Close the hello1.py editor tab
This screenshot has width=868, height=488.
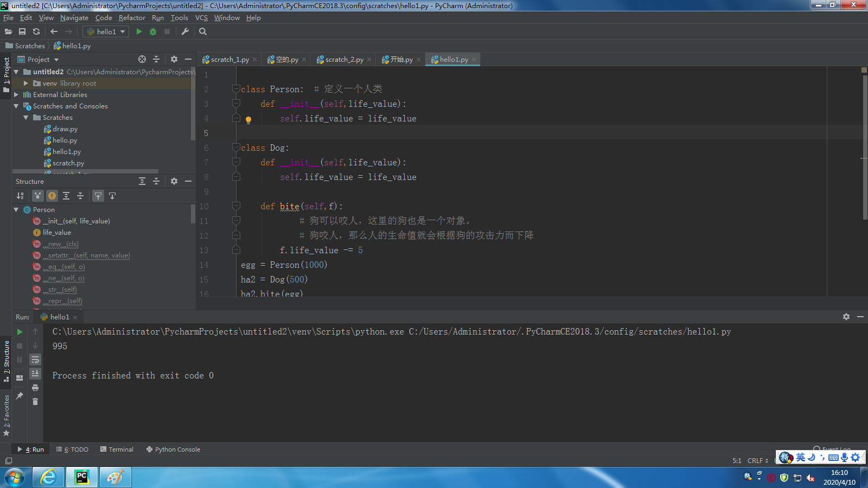[x=474, y=59]
